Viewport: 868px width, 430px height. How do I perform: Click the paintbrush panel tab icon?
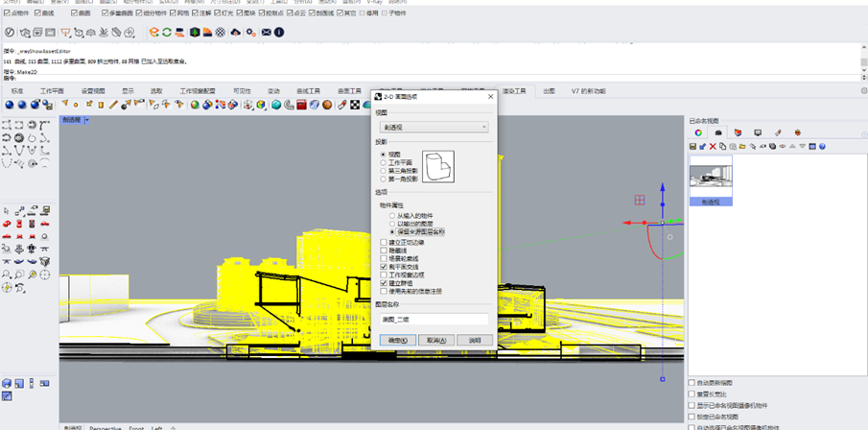pos(778,133)
